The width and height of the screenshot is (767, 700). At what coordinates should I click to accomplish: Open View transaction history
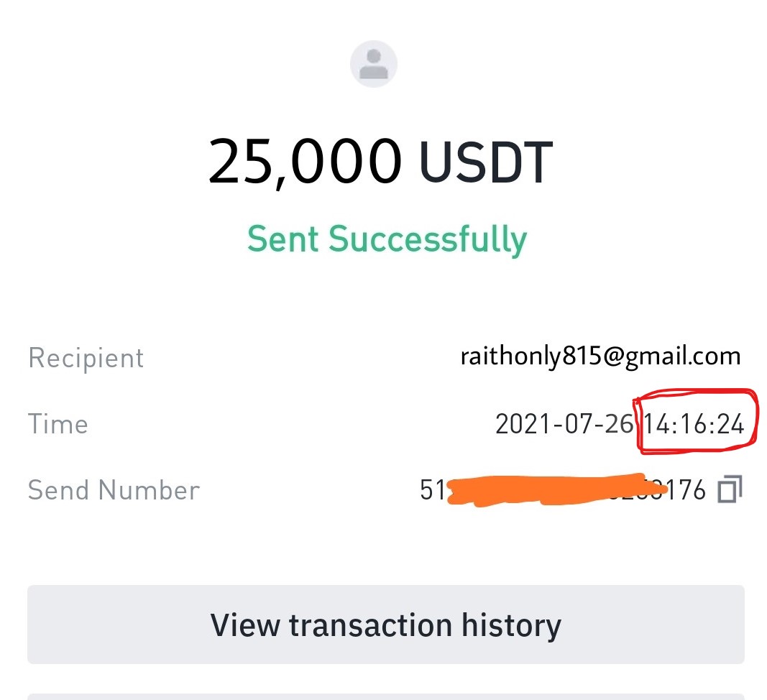point(385,625)
